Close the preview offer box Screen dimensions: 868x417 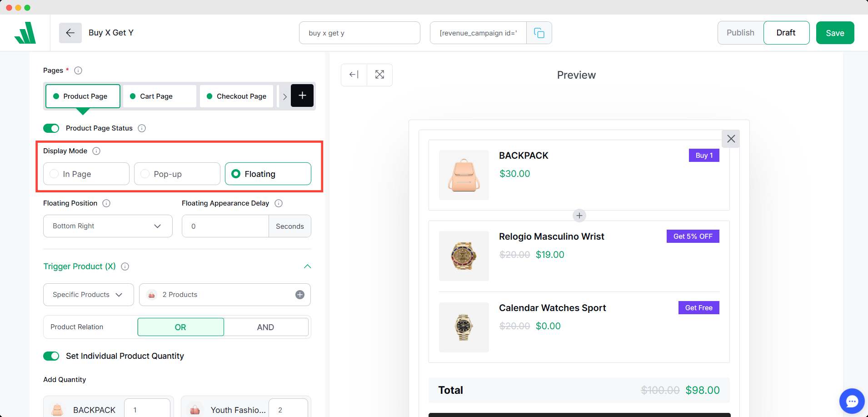[x=731, y=139]
